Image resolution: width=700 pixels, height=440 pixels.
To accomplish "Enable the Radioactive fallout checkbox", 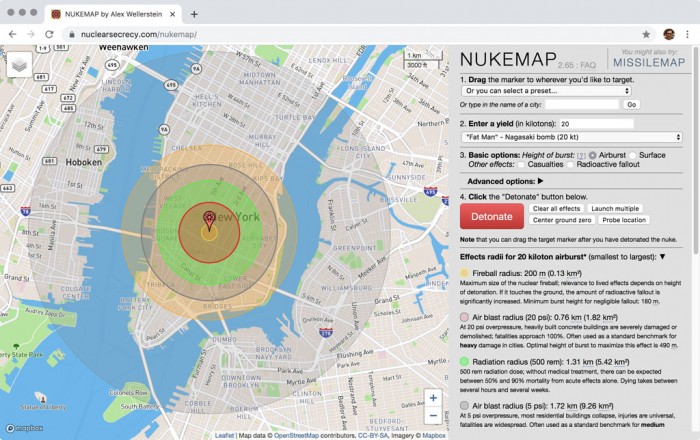I will click(571, 165).
